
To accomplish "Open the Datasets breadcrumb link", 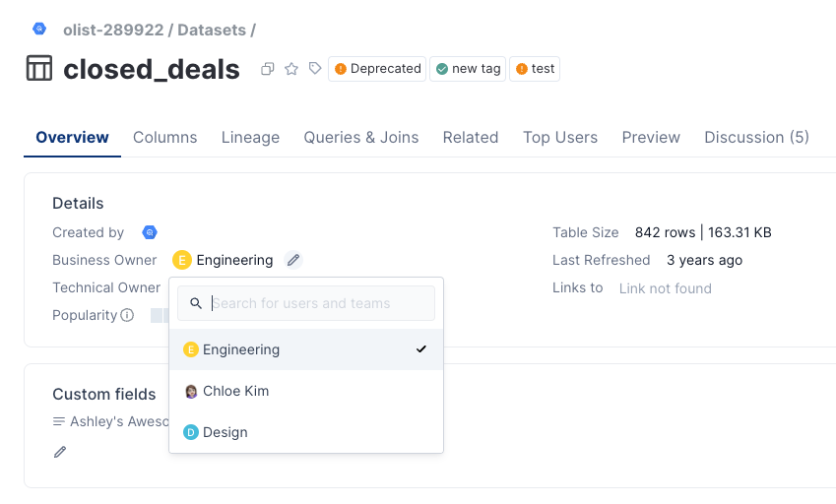I will [211, 30].
